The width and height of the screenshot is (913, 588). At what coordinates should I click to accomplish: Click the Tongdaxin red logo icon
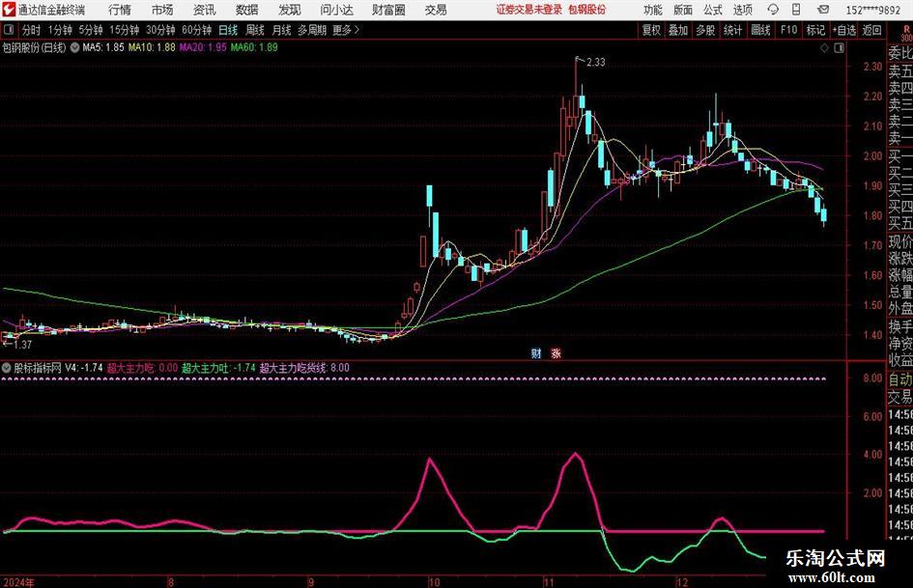(x=9, y=10)
